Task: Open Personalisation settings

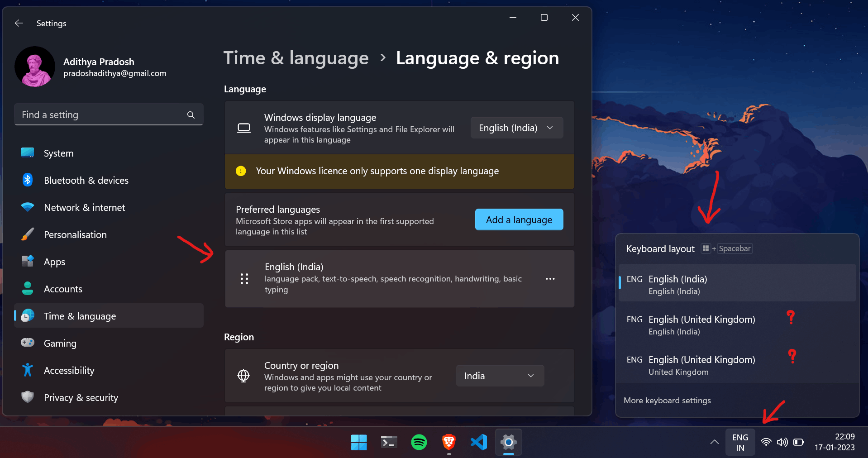Action: click(109, 234)
